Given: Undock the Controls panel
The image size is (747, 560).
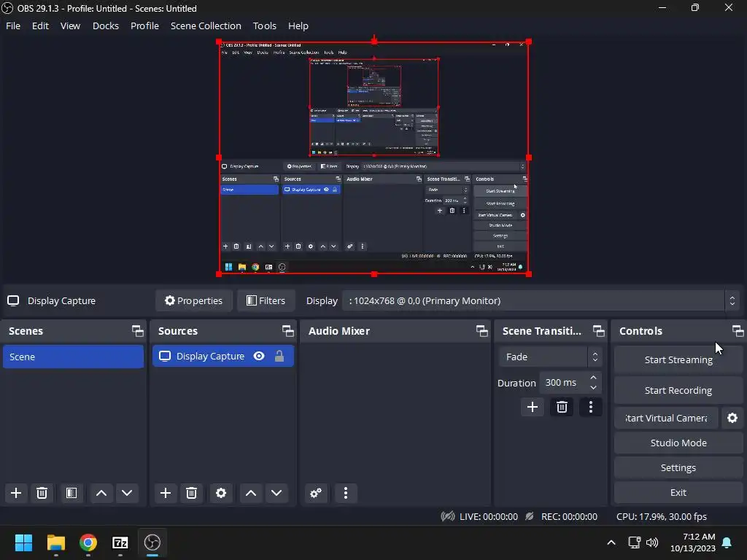Looking at the screenshot, I should (x=738, y=331).
